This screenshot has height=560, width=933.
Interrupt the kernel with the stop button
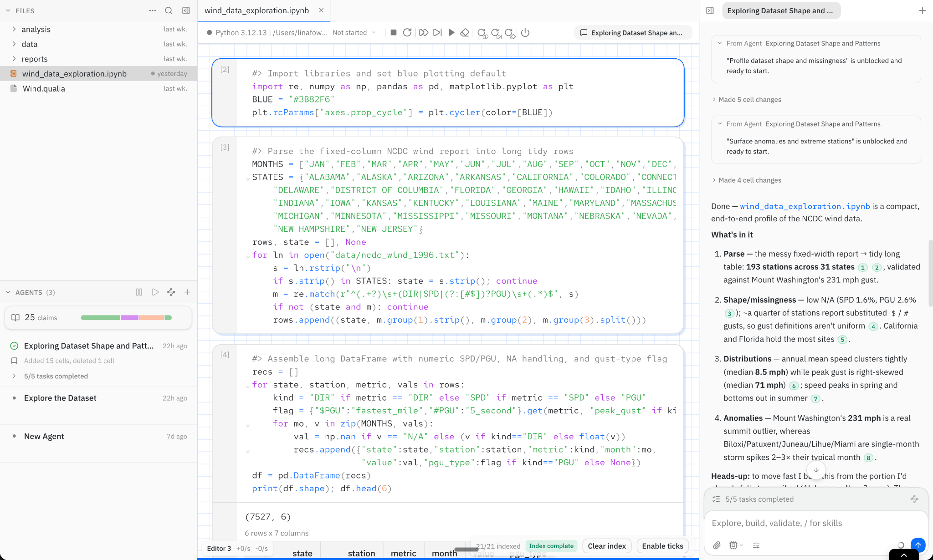tap(394, 32)
